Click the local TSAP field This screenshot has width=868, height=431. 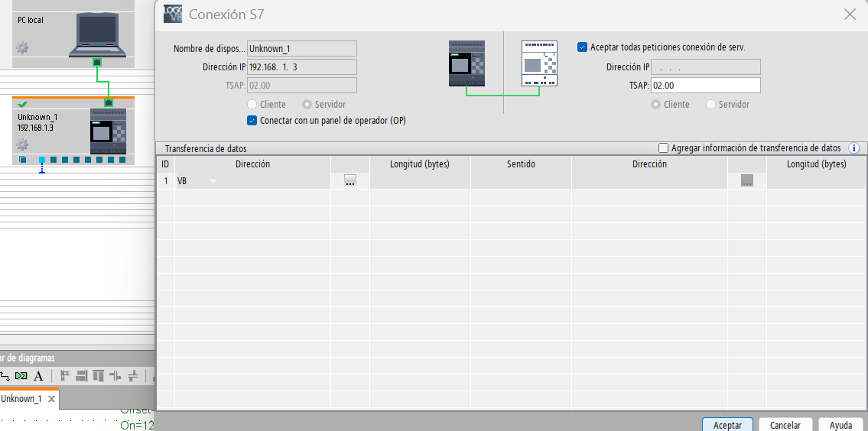point(301,85)
